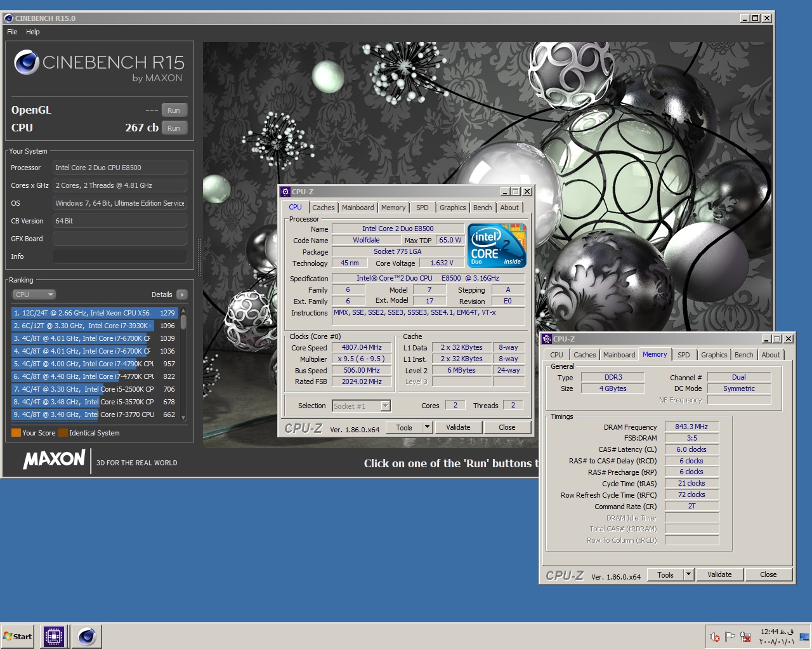
Task: Run the CPU benchmark
Action: coord(174,128)
